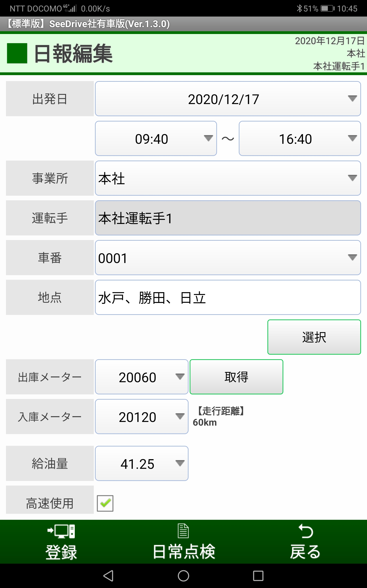The image size is (367, 588).
Task: Uncheck the 高速使用 checkbox
Action: click(x=105, y=503)
